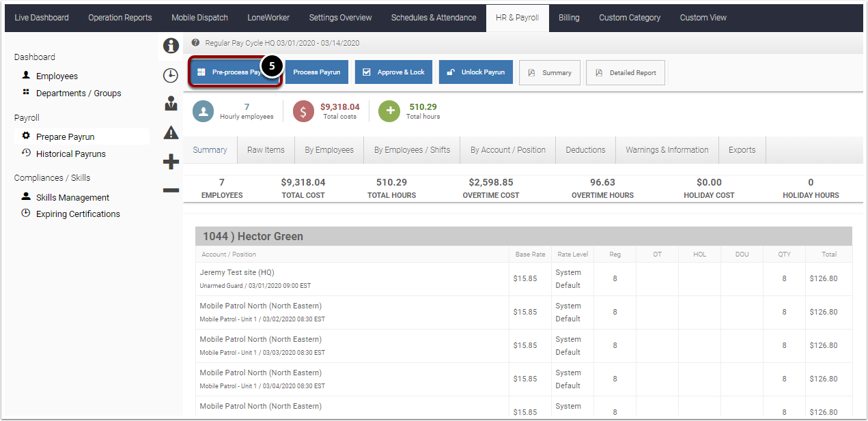Open the Schedules & Attendance tab

click(434, 17)
